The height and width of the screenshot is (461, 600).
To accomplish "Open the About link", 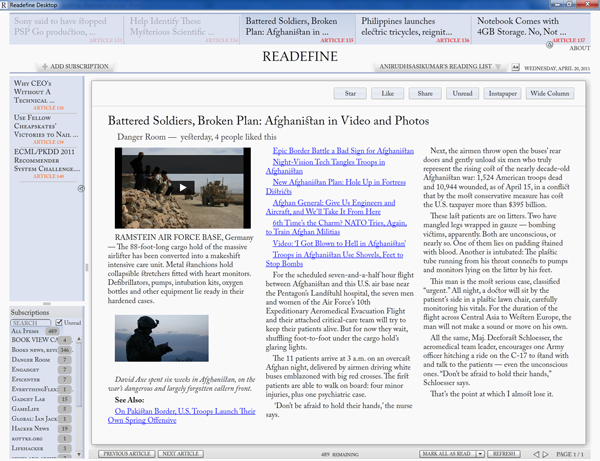I will coord(579,48).
